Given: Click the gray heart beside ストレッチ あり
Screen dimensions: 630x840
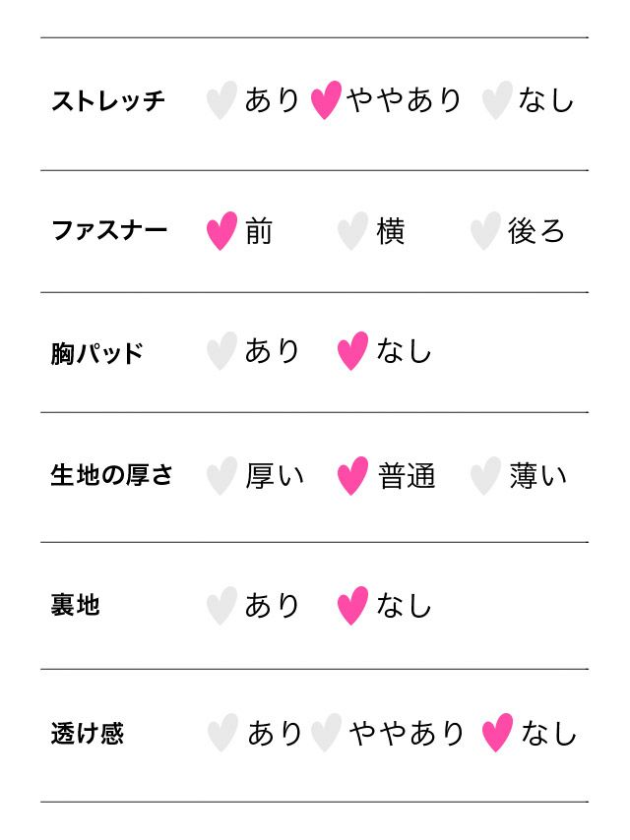Looking at the screenshot, I should coord(221,100).
